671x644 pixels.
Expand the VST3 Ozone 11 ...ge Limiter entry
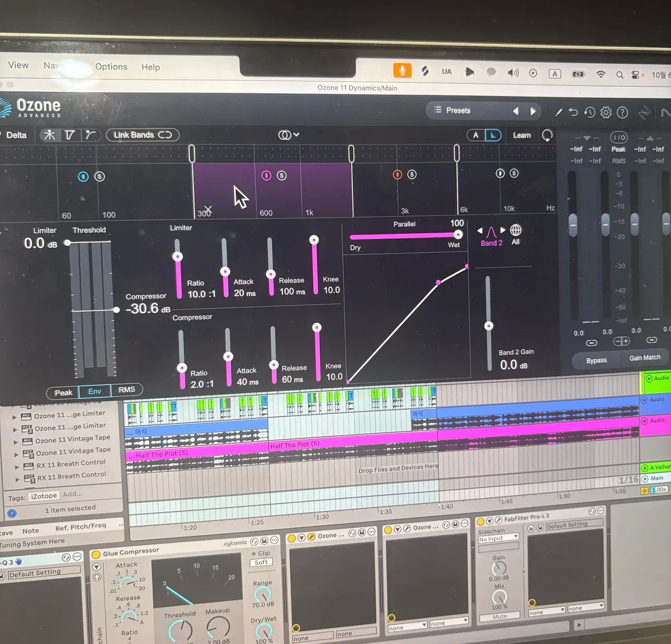(x=16, y=430)
